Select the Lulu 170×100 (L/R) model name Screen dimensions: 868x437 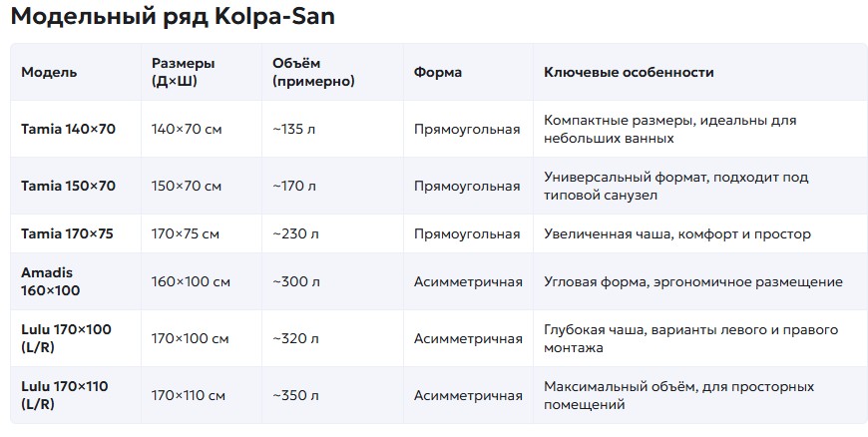[66, 338]
